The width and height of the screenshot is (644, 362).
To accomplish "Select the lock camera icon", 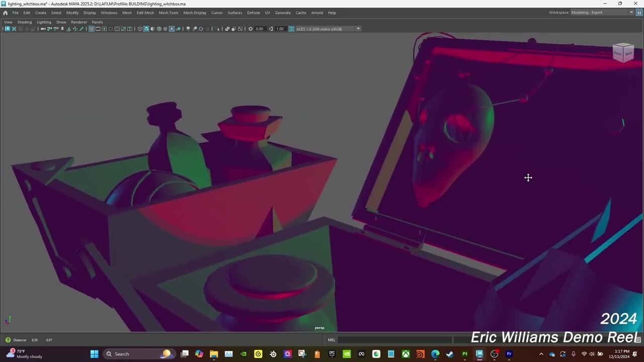I will pos(49,29).
